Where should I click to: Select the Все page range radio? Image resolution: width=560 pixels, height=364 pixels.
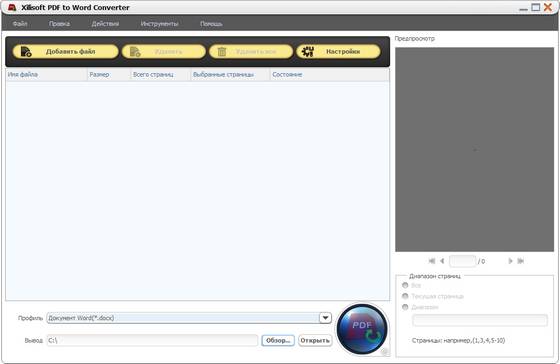click(x=405, y=285)
